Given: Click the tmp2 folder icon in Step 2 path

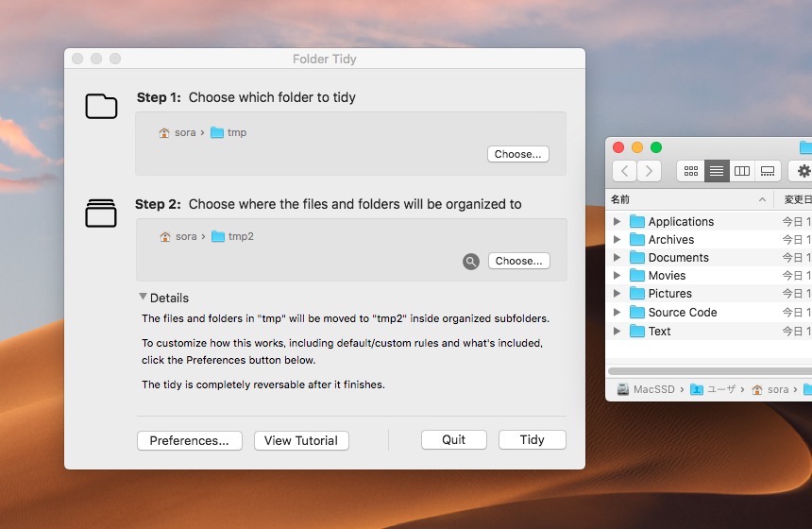Looking at the screenshot, I should click(x=218, y=237).
